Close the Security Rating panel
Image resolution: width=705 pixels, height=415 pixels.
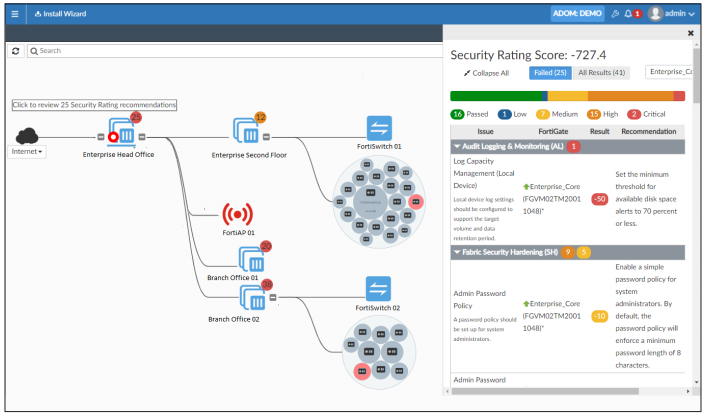tap(690, 33)
